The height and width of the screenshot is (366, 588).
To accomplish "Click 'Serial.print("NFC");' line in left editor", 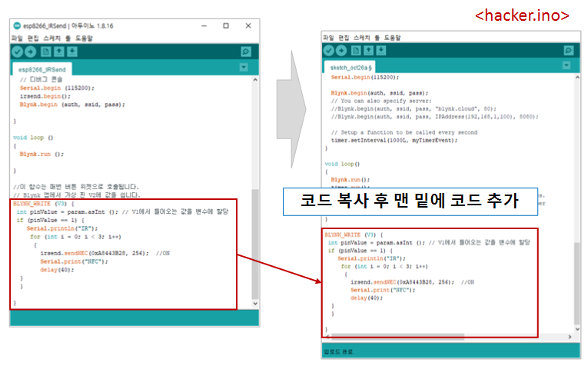I will [x=74, y=261].
